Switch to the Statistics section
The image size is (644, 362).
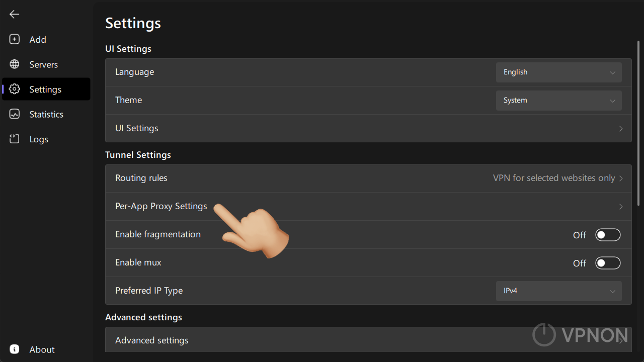pos(45,114)
